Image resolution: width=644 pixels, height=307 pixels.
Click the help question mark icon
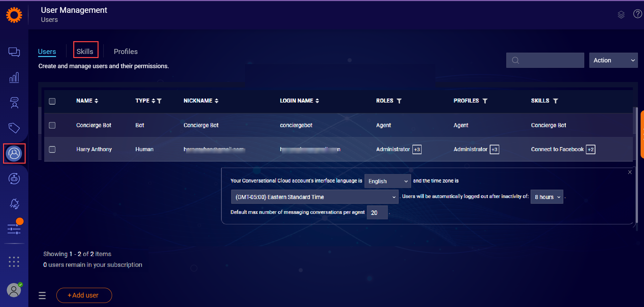[637, 14]
